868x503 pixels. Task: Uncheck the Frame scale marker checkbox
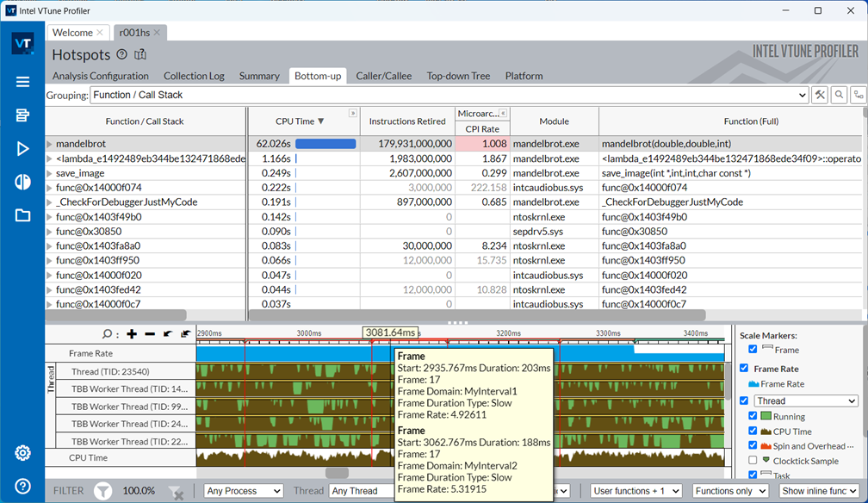pyautogui.click(x=753, y=350)
